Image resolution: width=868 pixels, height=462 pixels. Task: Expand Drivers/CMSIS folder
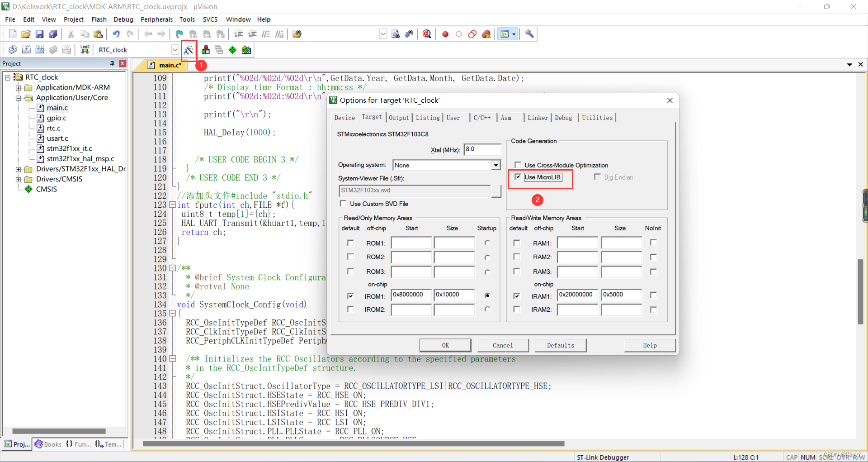pyautogui.click(x=19, y=179)
